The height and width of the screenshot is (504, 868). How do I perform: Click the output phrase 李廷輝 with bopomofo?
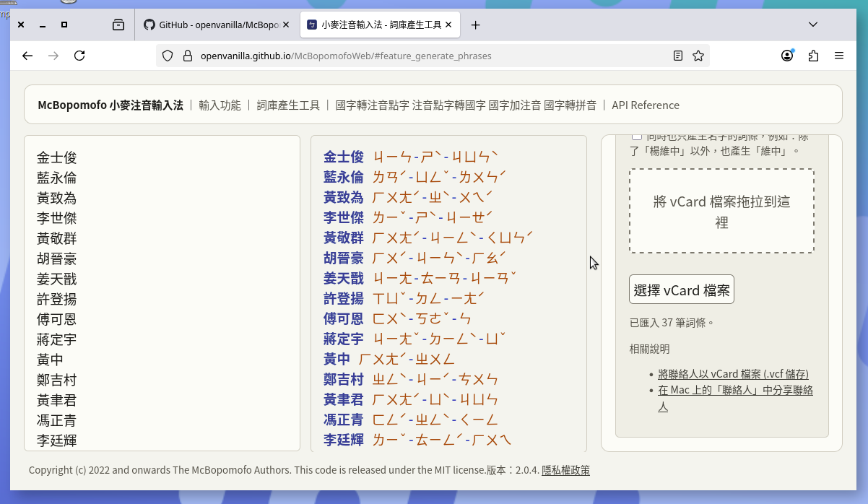click(x=417, y=440)
